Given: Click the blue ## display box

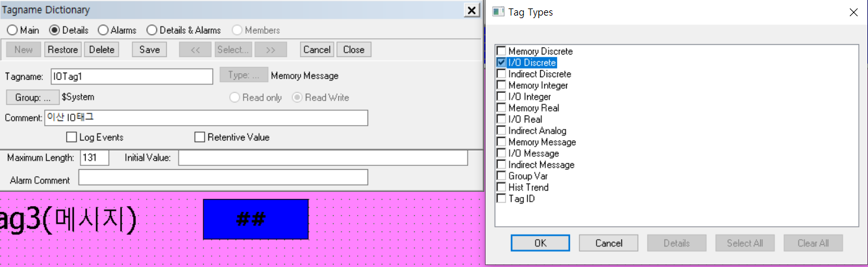Looking at the screenshot, I should click(x=256, y=219).
